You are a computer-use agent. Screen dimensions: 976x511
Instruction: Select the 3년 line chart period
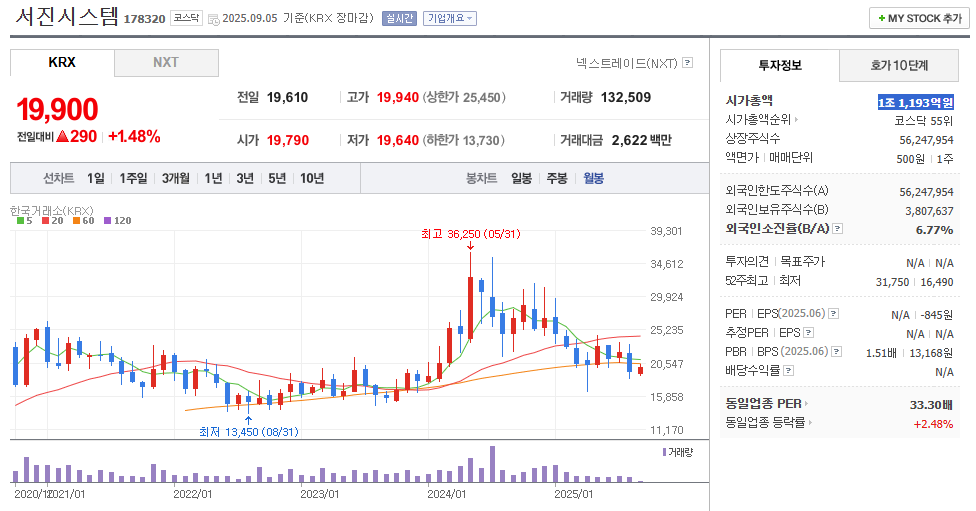tap(245, 179)
